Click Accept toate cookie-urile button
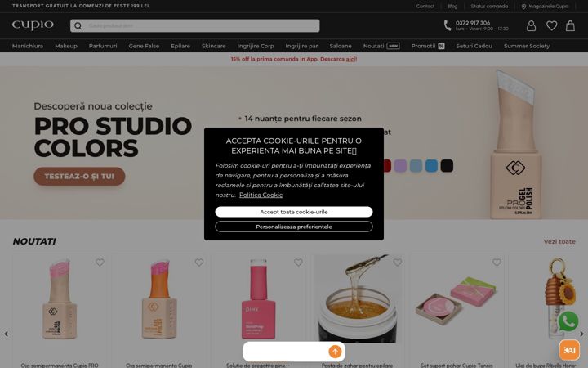Viewport: 588px width, 368px height. (x=294, y=212)
